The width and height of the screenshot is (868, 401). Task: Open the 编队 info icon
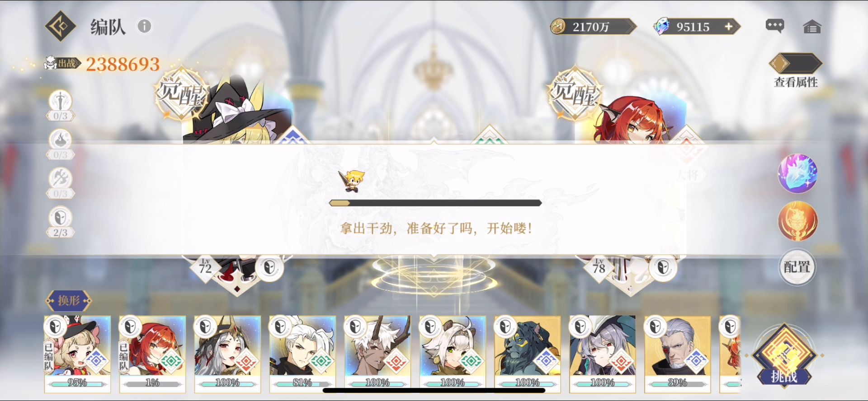point(144,26)
